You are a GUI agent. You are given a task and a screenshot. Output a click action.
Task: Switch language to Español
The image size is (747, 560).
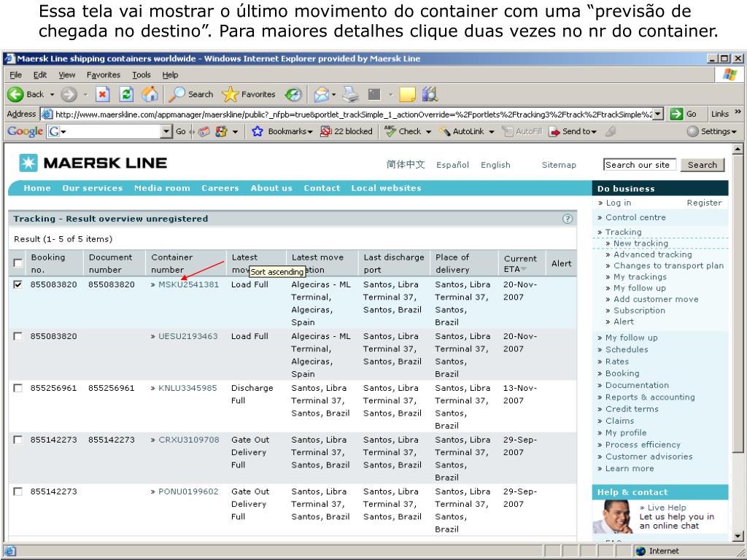click(x=452, y=165)
